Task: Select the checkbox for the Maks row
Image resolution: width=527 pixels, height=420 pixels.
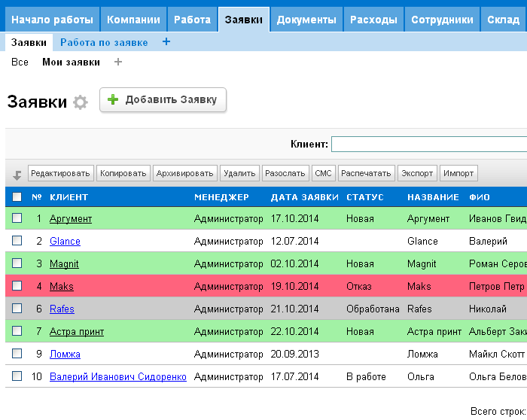Action: coord(17,286)
